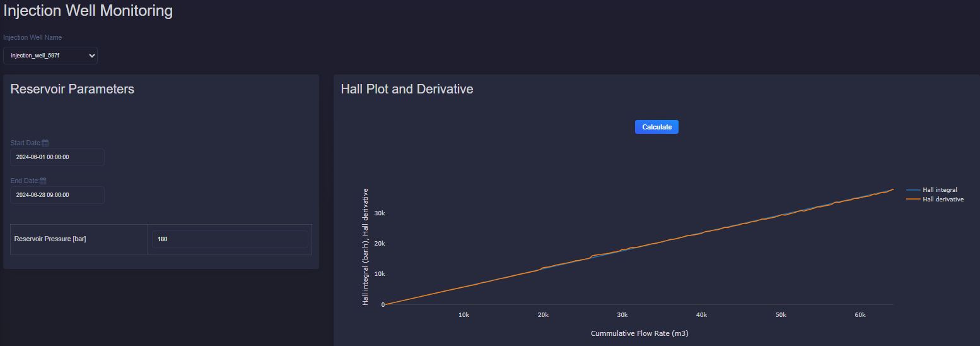This screenshot has height=346, width=980.
Task: Click the Start Date input field
Action: 57,157
